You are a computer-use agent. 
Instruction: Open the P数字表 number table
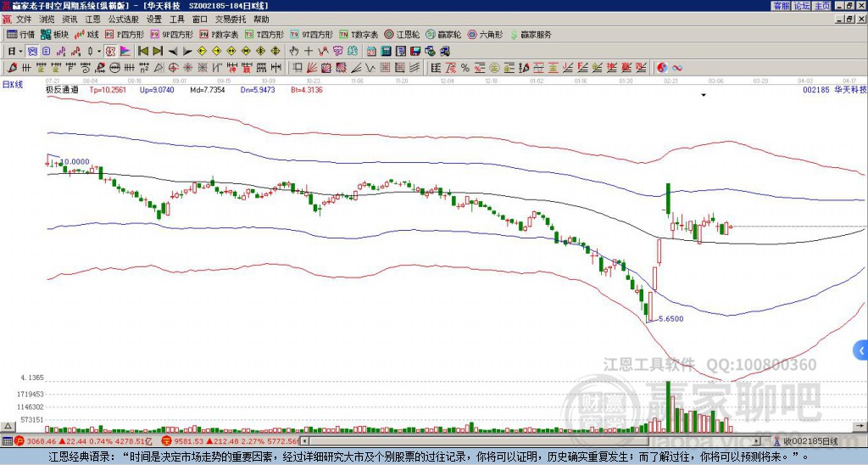(220, 34)
